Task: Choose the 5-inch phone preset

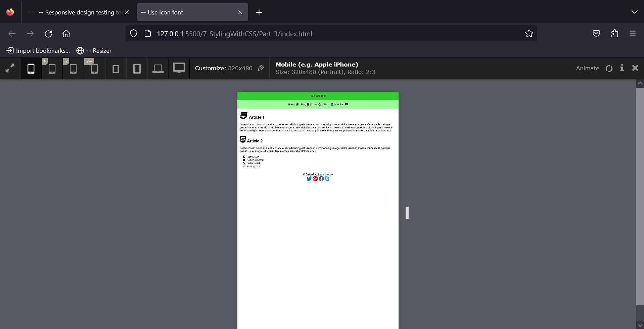Action: click(x=52, y=69)
